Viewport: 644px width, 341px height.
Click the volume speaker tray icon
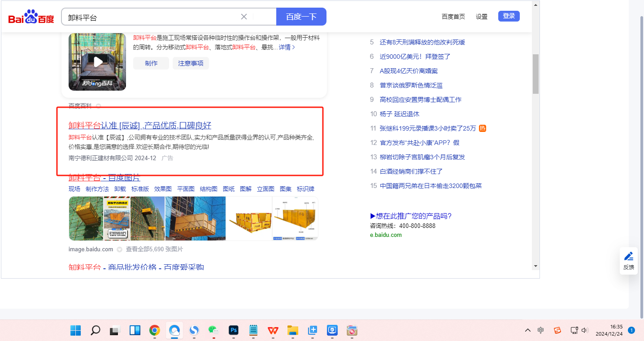click(584, 330)
